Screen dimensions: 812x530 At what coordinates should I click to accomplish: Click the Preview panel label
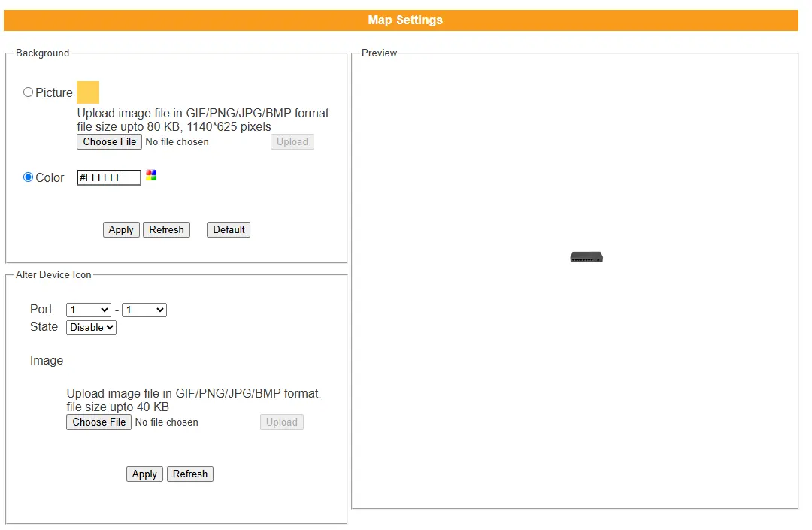[379, 53]
